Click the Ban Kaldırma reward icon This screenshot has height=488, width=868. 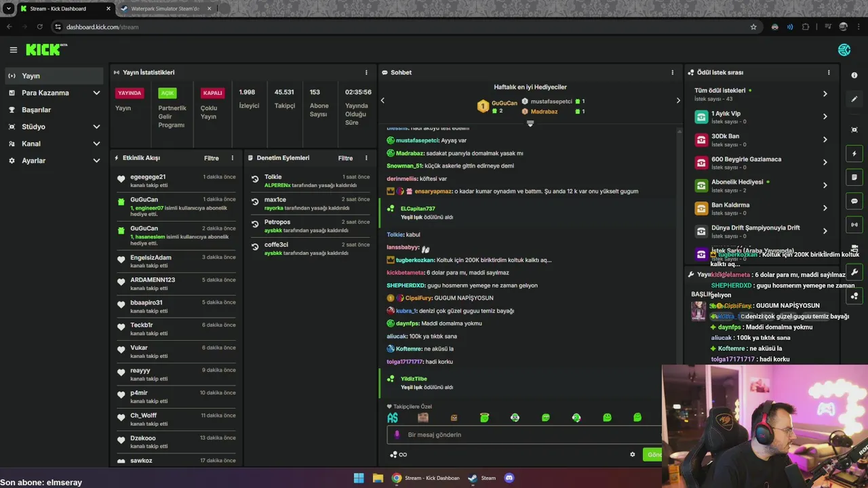(x=701, y=208)
